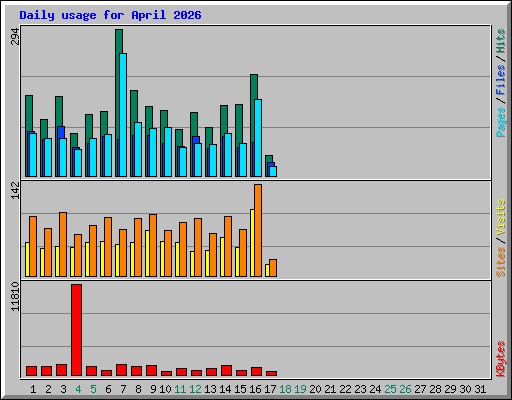Click the yellow visits bar for day 9

147,253
